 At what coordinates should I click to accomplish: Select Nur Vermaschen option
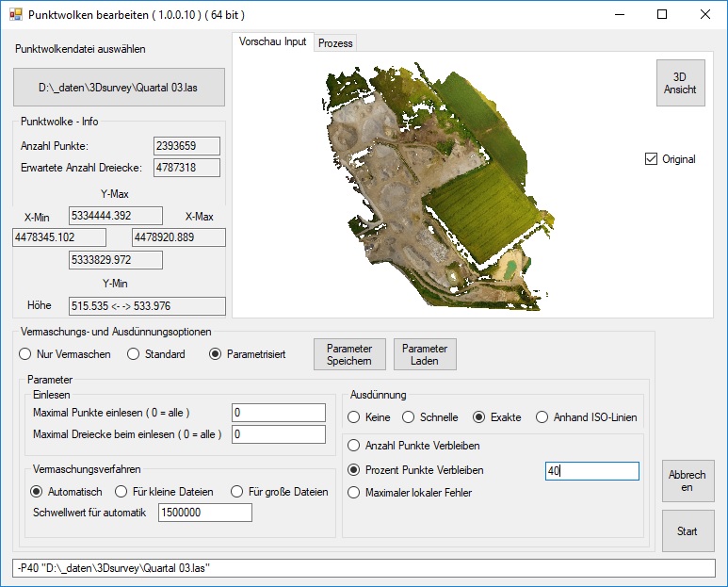coord(25,354)
